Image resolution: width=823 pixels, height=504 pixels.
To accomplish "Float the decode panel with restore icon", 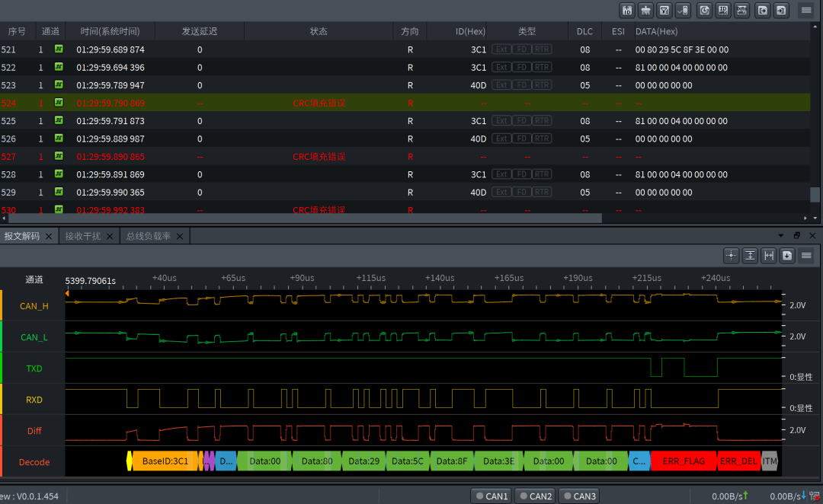I will pos(797,236).
